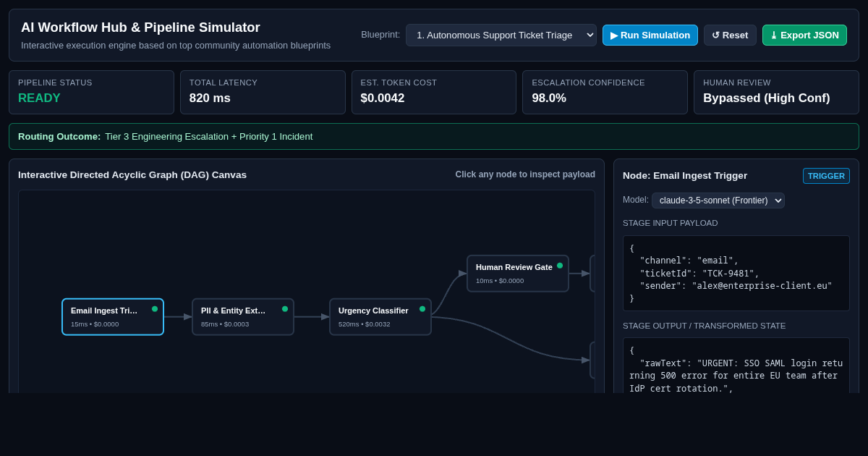The width and height of the screenshot is (868, 456).
Task: Click green status dot on Urgency Classifier node
Action: [x=422, y=309]
